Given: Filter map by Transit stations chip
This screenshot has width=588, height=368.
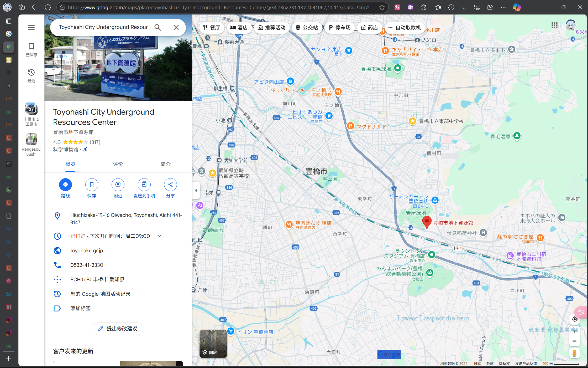Looking at the screenshot, I should pyautogui.click(x=307, y=28).
